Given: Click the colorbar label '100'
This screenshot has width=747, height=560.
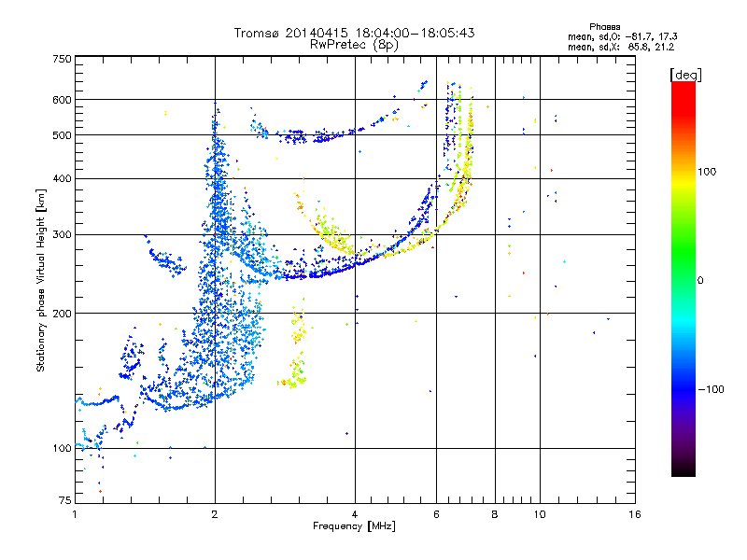Looking at the screenshot, I should click(707, 172).
